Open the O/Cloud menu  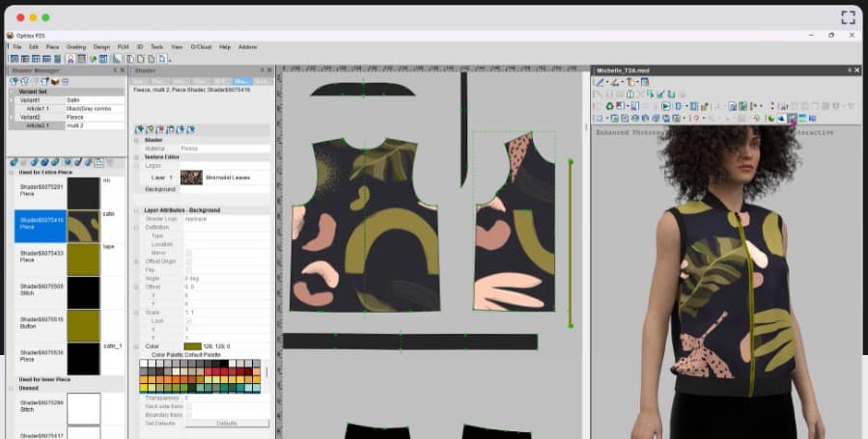(x=200, y=46)
